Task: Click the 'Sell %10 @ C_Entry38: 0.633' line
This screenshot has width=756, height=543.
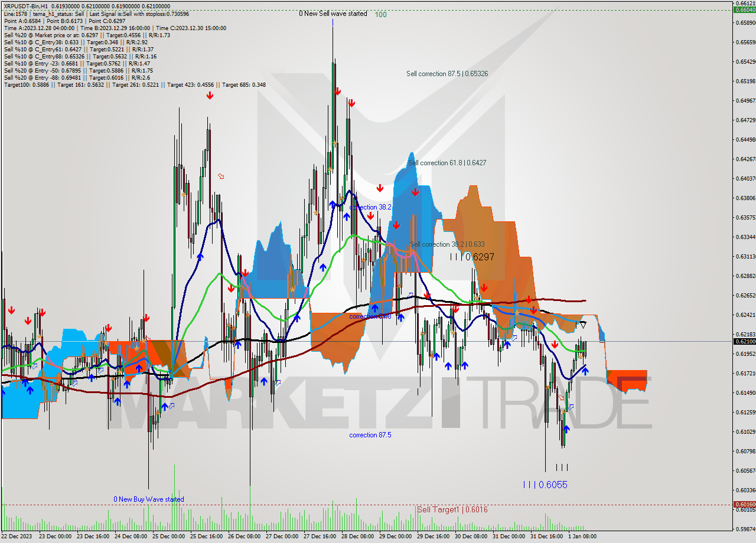Action: point(76,42)
